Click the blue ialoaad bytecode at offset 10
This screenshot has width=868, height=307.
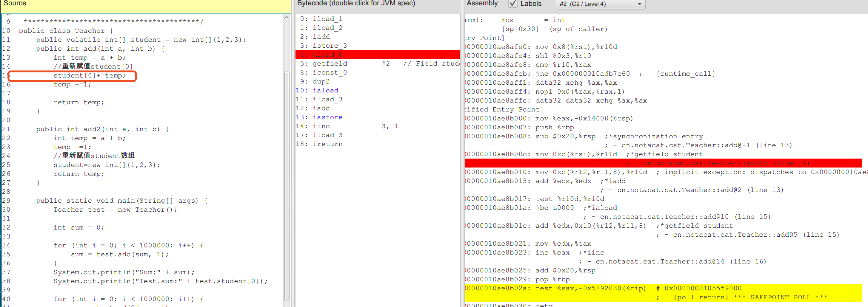click(x=325, y=91)
